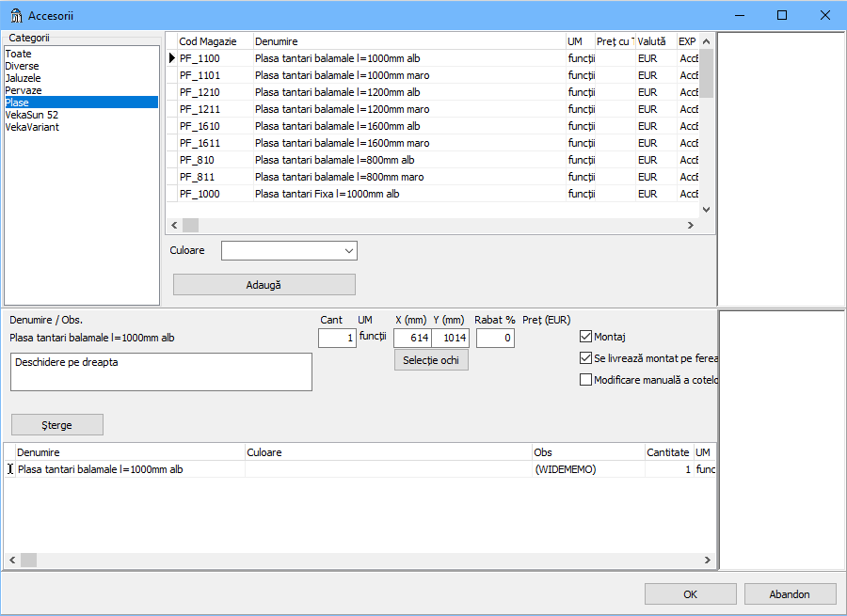Select row PF_1610 in the table
The width and height of the screenshot is (847, 616).
200,126
